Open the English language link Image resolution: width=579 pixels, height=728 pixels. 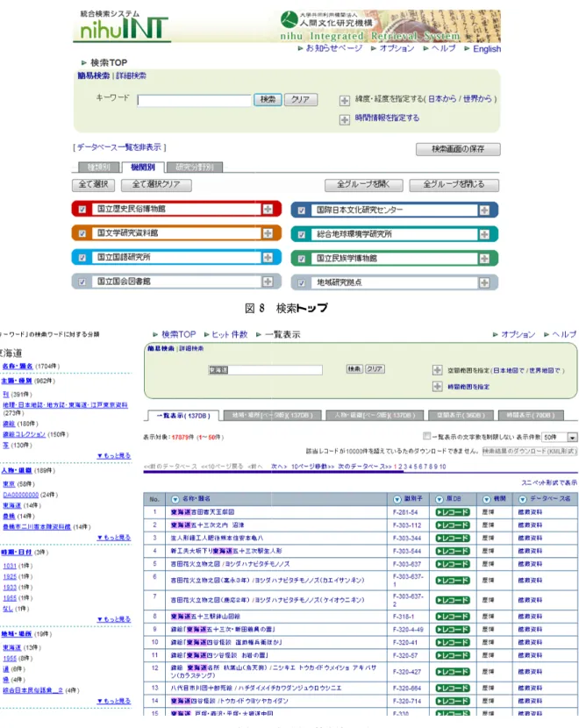[487, 49]
